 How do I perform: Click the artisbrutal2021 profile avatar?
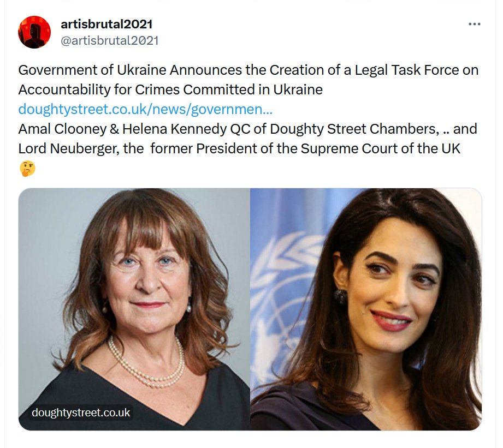(34, 32)
